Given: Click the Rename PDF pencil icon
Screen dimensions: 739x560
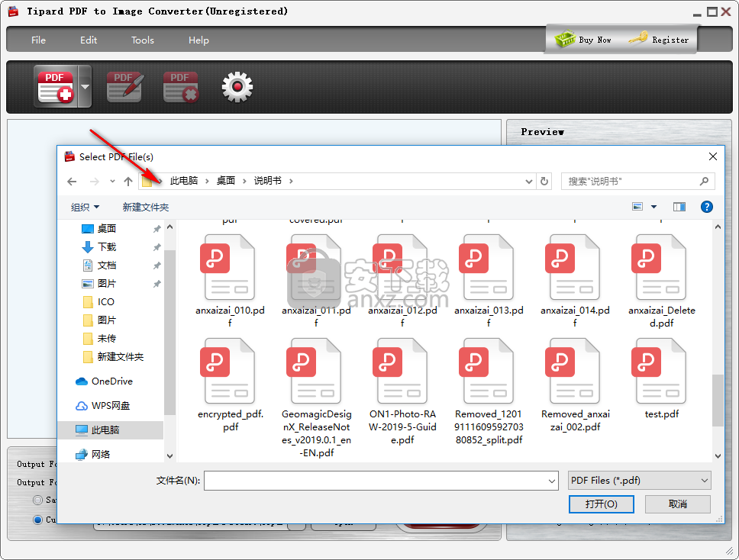Looking at the screenshot, I should click(125, 87).
